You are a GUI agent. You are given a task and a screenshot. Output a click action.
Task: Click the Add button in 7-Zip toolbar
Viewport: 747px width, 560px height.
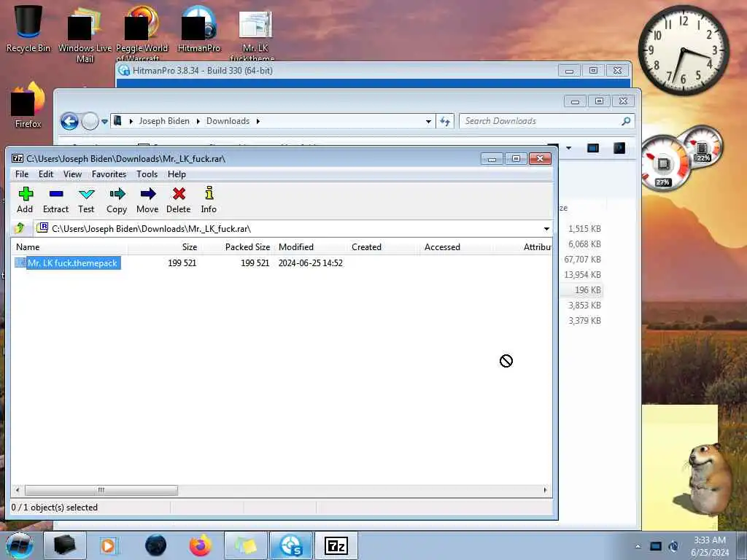25,200
